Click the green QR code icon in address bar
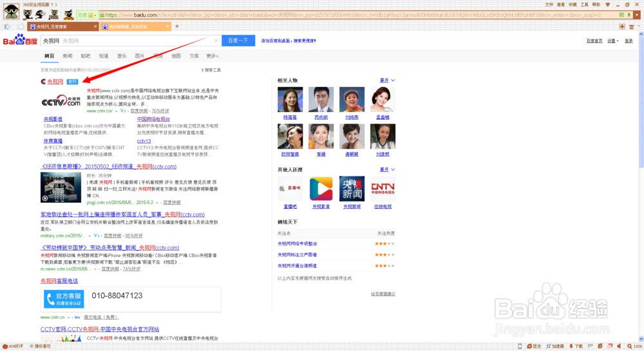This screenshot has height=351, width=644. (x=622, y=15)
